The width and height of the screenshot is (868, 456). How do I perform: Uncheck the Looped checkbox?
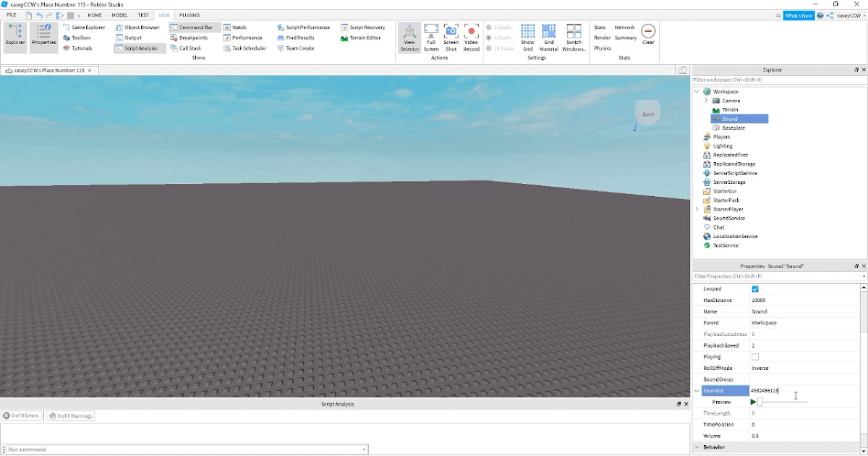755,289
